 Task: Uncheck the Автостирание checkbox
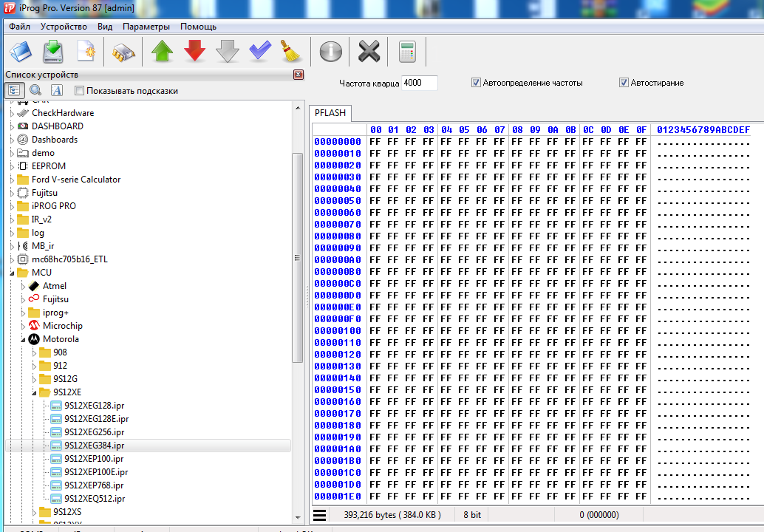tap(624, 83)
